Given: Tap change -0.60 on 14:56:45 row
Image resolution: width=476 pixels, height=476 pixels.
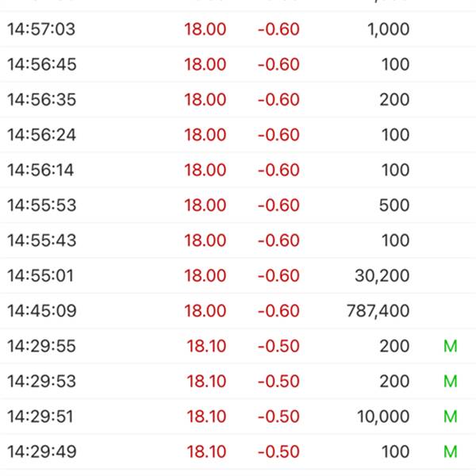Looking at the screenshot, I should (278, 64).
